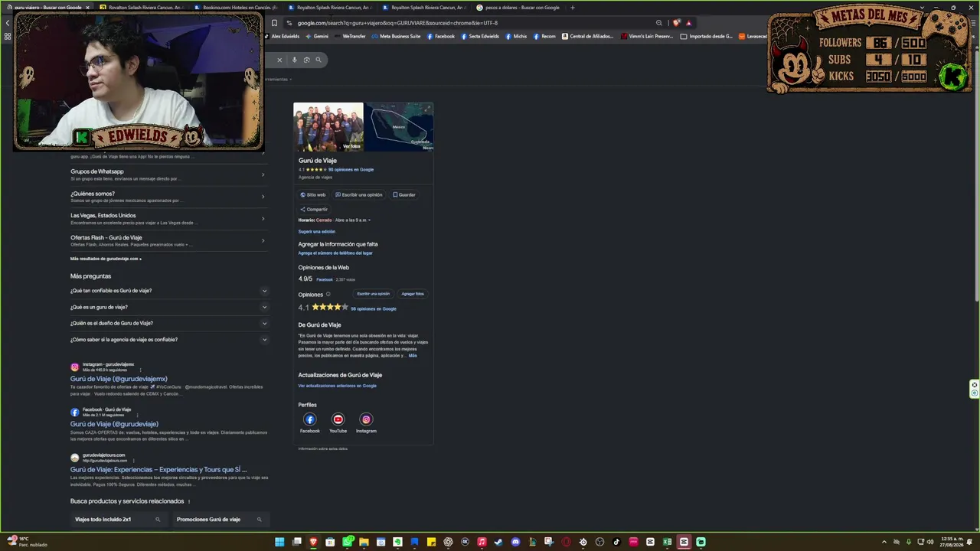Show hidden system tray icons

pyautogui.click(x=884, y=542)
